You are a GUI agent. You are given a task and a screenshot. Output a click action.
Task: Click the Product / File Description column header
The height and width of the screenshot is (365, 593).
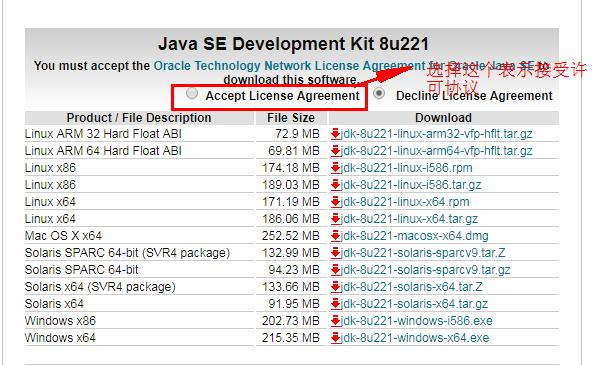click(139, 118)
